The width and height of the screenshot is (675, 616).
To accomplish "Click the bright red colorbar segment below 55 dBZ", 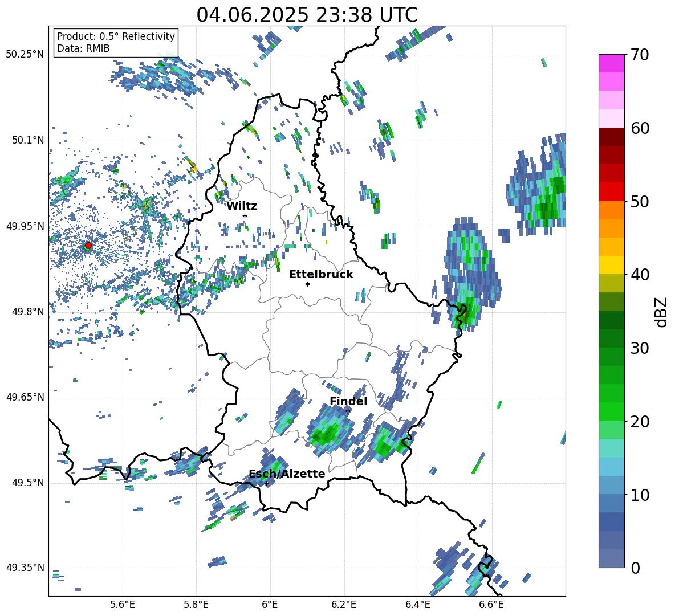I will click(x=611, y=191).
